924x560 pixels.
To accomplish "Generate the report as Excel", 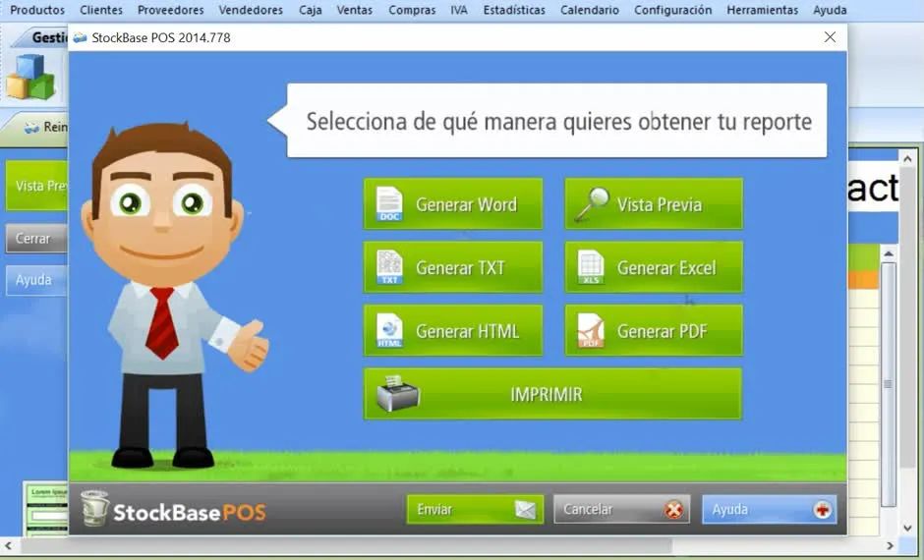I will pyautogui.click(x=654, y=267).
